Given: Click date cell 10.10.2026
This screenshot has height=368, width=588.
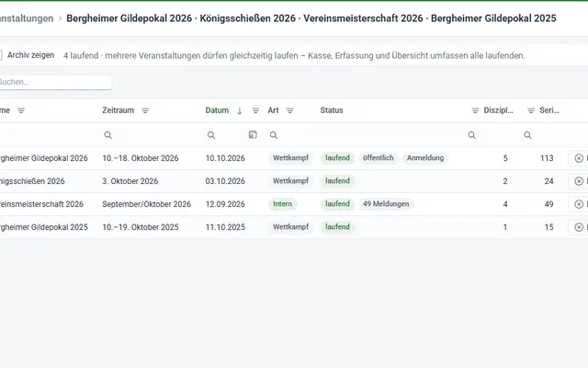Looking at the screenshot, I should (225, 158).
